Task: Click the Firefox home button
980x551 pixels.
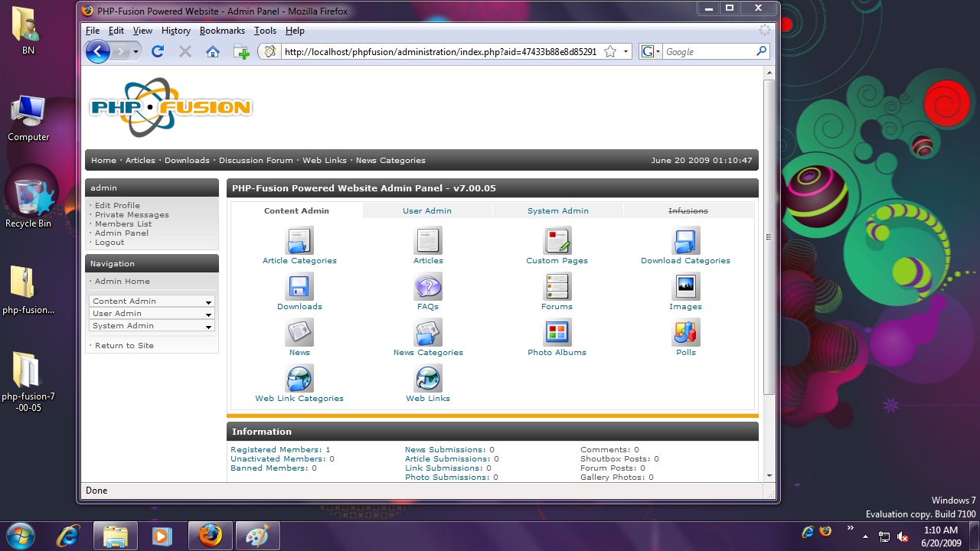Action: (213, 51)
